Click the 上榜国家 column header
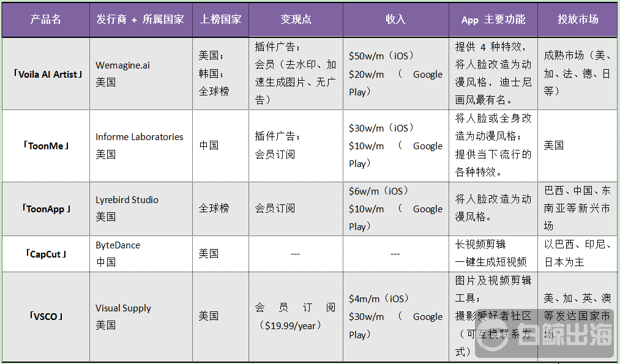 [x=220, y=19]
